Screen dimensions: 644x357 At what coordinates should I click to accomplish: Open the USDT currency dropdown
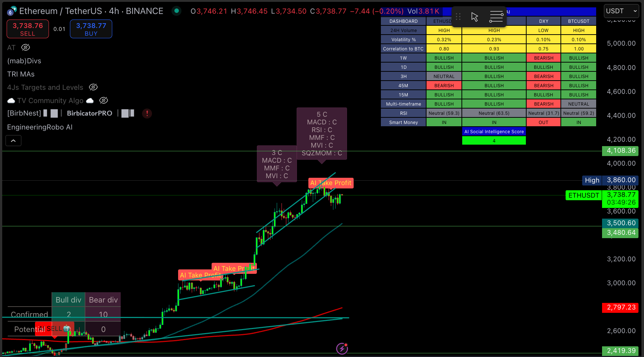tap(622, 11)
